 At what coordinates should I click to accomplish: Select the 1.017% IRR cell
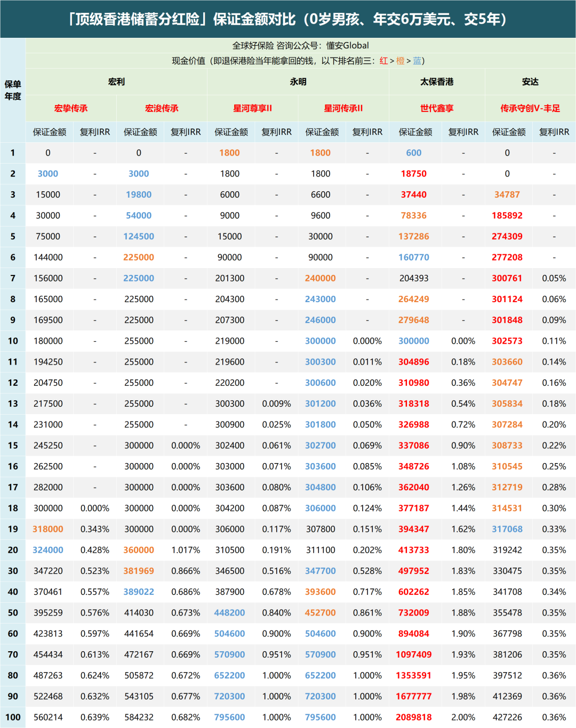[x=186, y=550]
